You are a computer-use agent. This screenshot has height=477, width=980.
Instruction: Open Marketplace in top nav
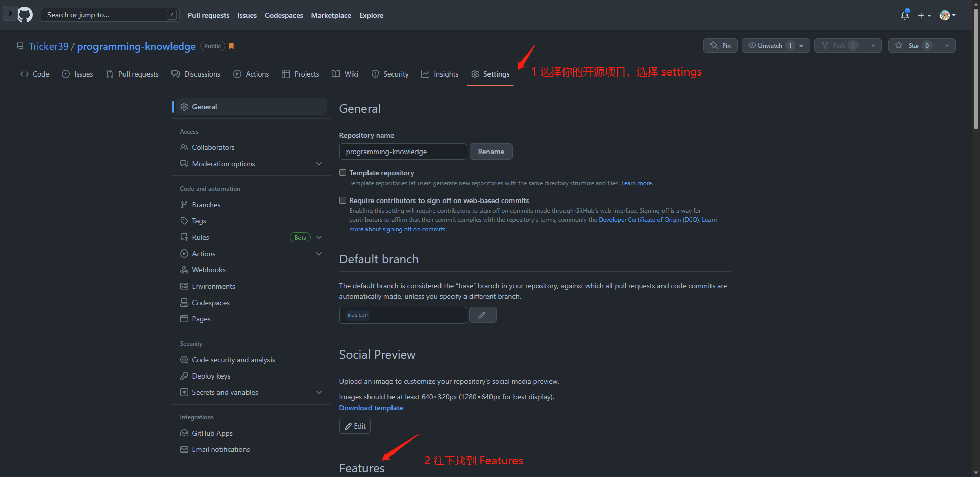coord(331,15)
